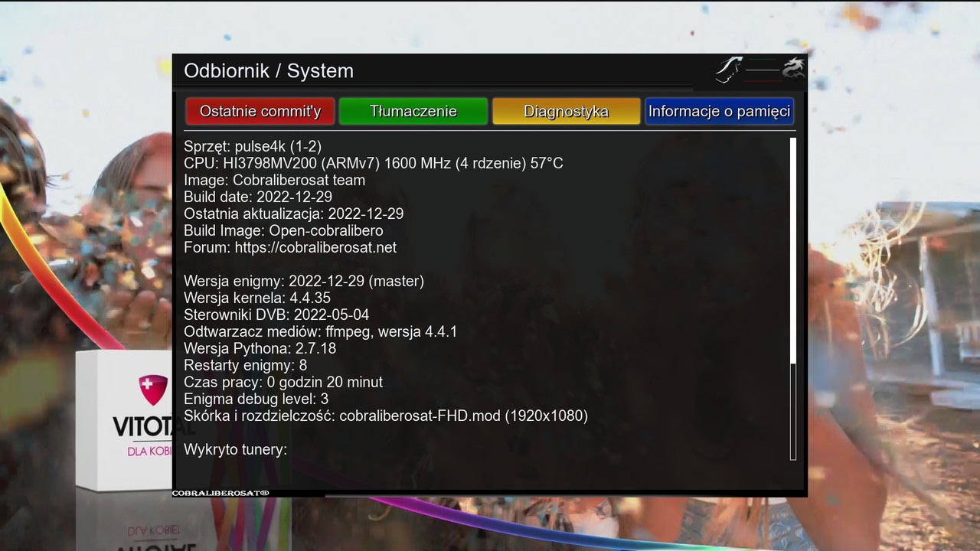Click the Wykryto tunery heading
980x551 pixels.
(x=235, y=449)
